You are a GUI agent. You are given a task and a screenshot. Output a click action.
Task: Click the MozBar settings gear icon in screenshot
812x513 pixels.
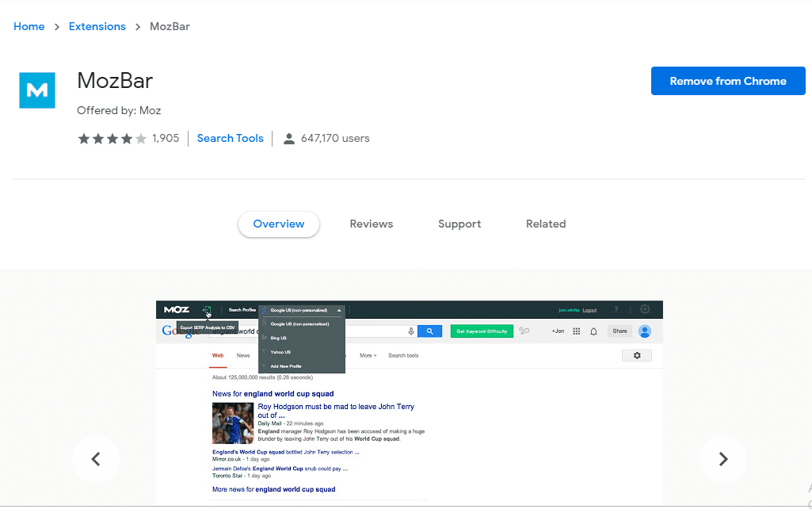click(x=645, y=309)
